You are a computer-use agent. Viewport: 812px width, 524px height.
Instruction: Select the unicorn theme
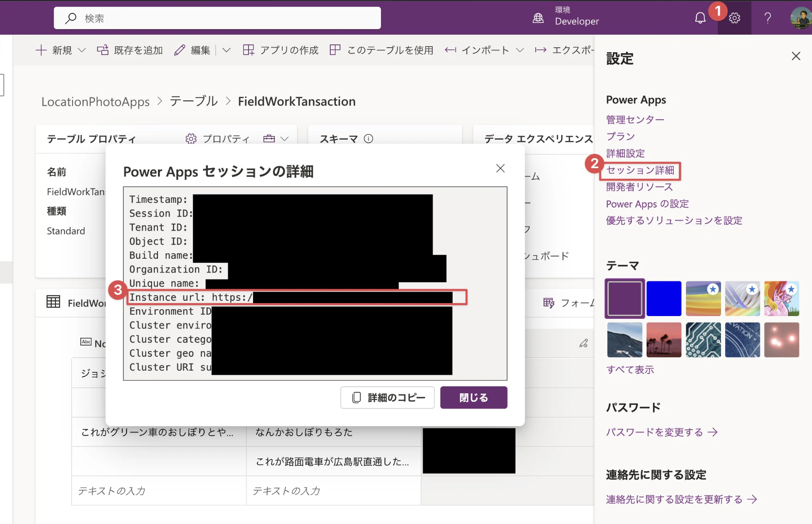tap(782, 299)
